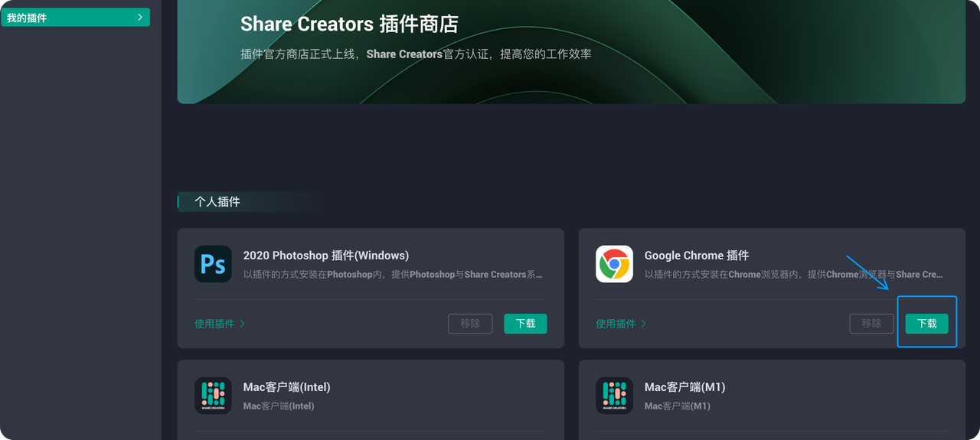Click the Google Chrome 插件 title
The image size is (980, 440).
[697, 256]
